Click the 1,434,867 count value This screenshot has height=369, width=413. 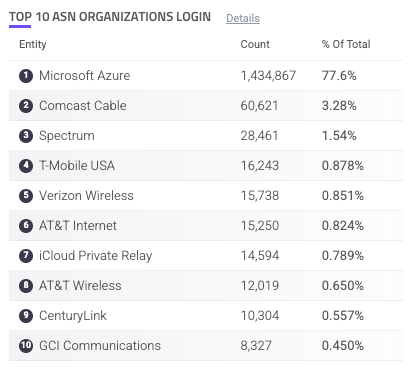click(x=268, y=76)
